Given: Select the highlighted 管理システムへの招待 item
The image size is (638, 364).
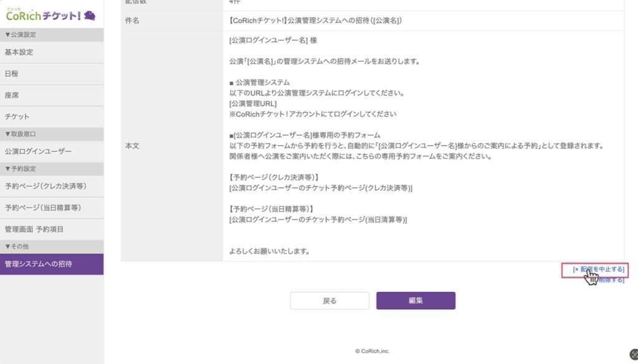Looking at the screenshot, I should coord(39,264).
